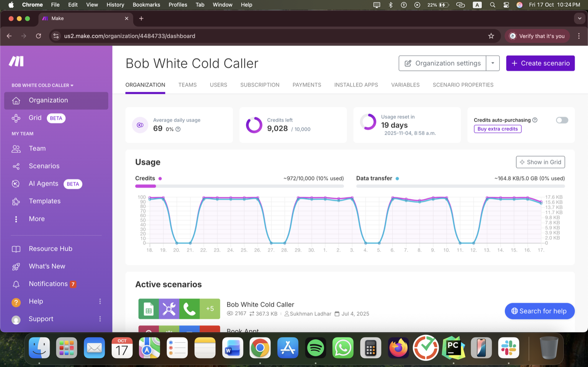Open Organization settings button
Image resolution: width=588 pixels, height=367 pixels.
(443, 63)
